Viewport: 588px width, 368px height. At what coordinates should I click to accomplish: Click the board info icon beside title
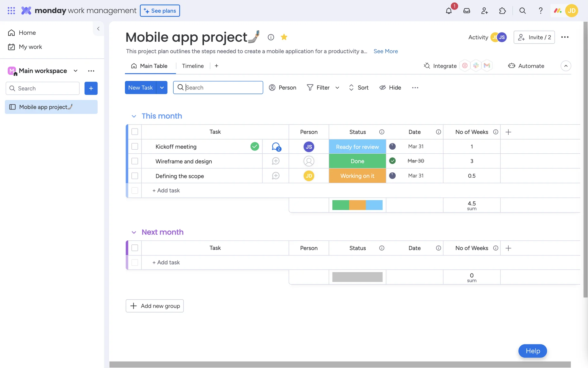click(271, 37)
